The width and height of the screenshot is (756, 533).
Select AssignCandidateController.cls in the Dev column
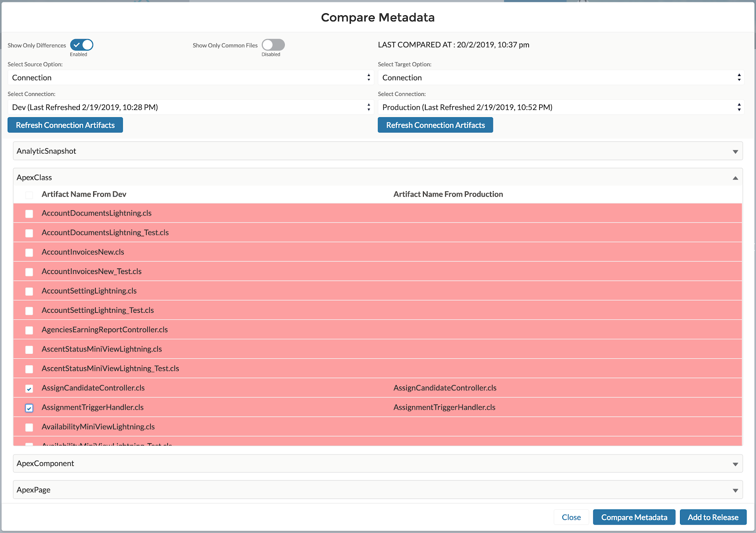pos(93,388)
